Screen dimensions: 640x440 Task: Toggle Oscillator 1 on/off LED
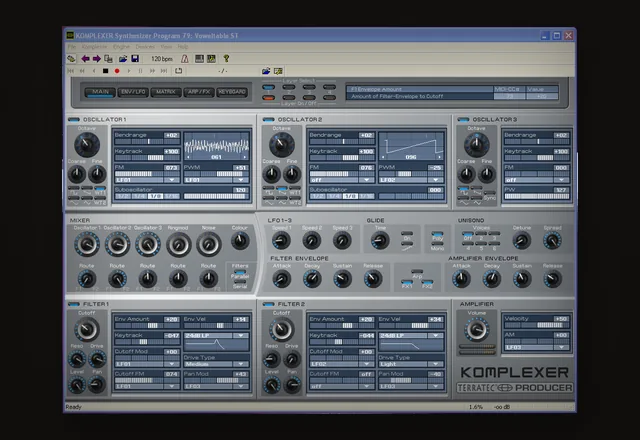[x=74, y=120]
